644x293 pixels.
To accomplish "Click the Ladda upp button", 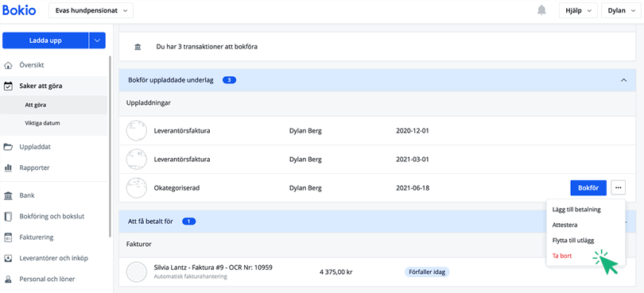I will 45,40.
